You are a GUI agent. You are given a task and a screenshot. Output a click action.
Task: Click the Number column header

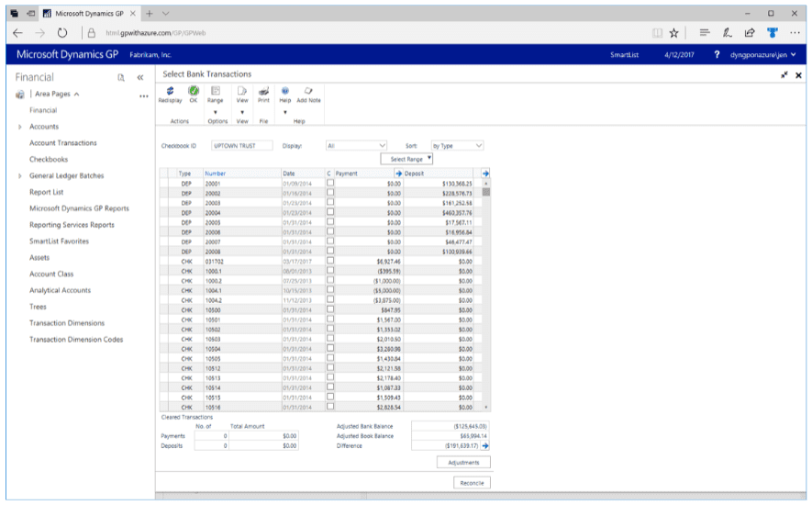coord(215,174)
